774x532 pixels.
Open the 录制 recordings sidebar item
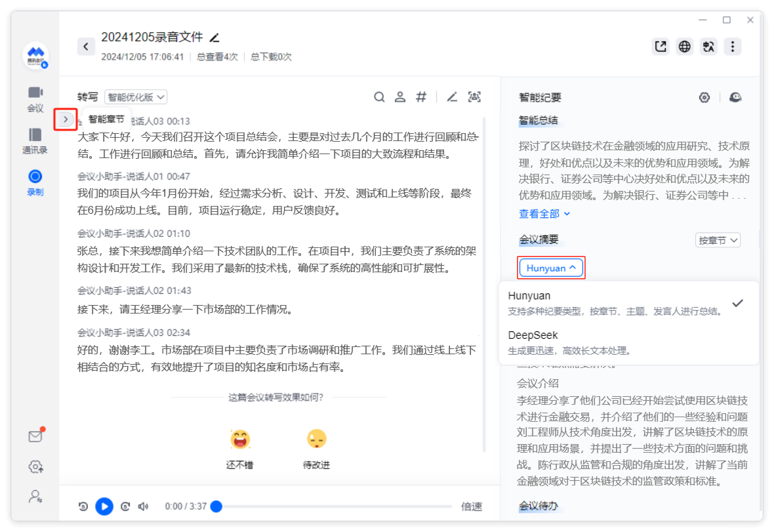click(35, 183)
